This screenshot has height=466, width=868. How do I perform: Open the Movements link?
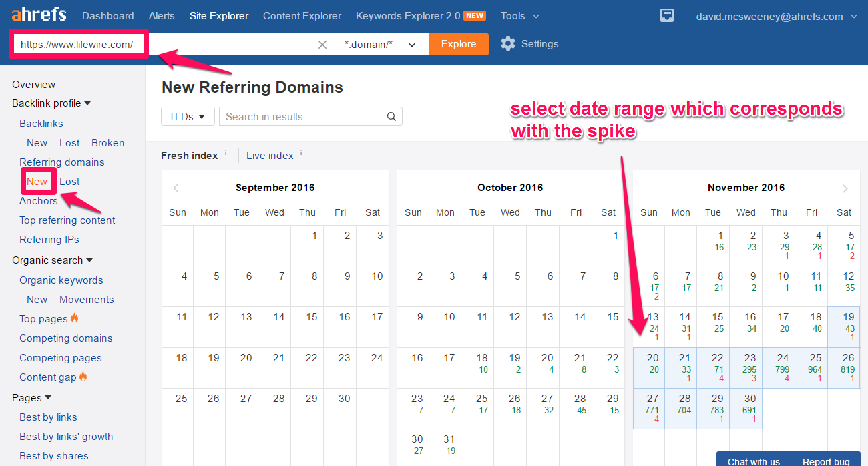tap(87, 300)
